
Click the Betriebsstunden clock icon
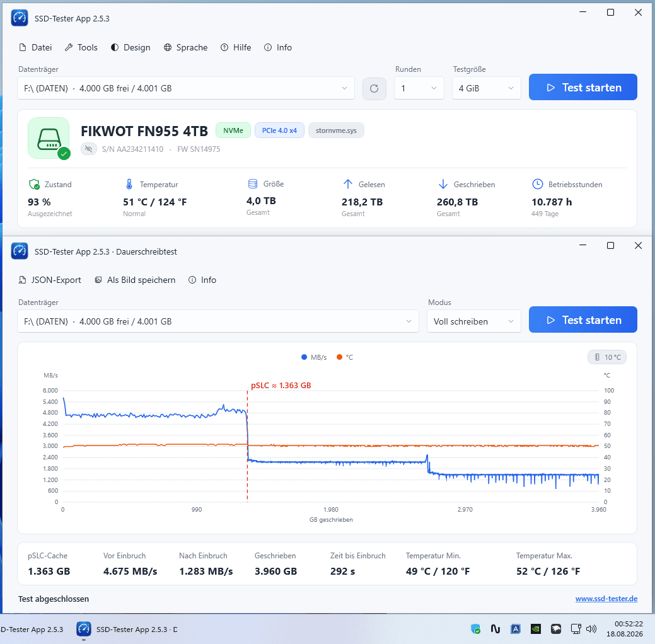coord(538,184)
